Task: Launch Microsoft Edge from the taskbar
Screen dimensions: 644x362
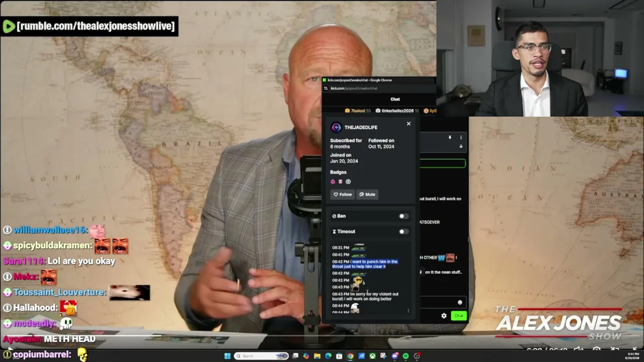Action: (328, 356)
